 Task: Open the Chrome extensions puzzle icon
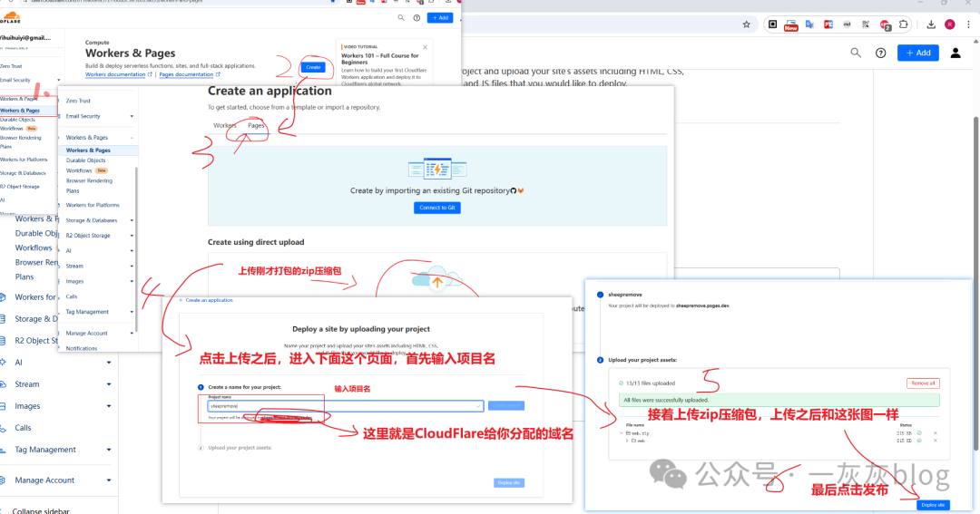[903, 24]
